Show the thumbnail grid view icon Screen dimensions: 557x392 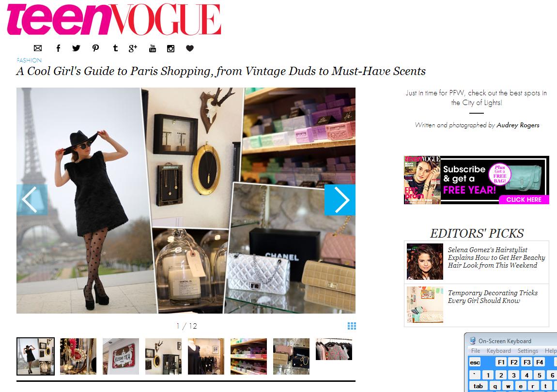[352, 326]
